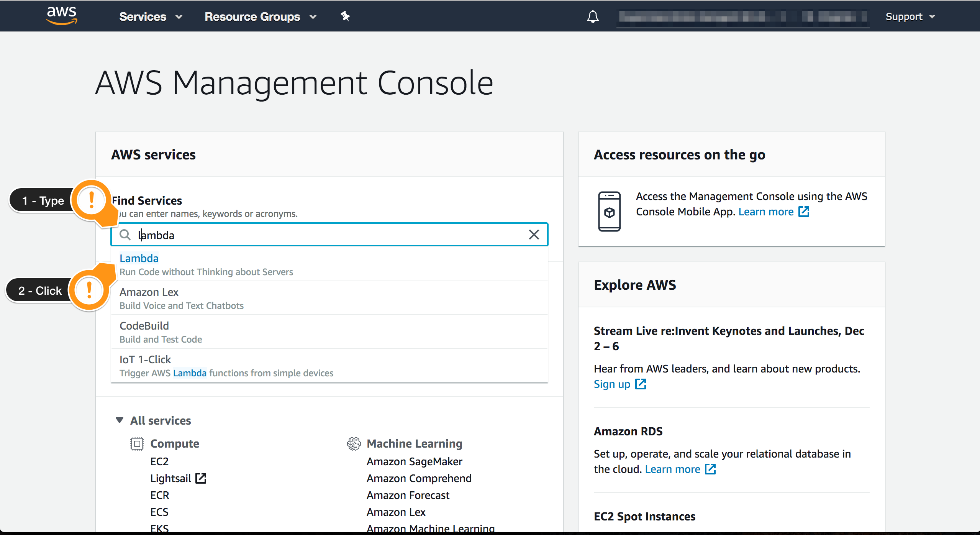The width and height of the screenshot is (980, 535).
Task: Click 'Run Code without Thinking about Servers' description
Action: pos(206,272)
